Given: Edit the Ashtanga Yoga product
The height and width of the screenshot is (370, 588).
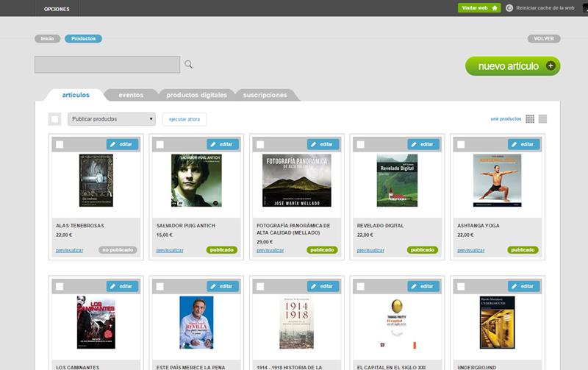Looking at the screenshot, I should point(523,144).
